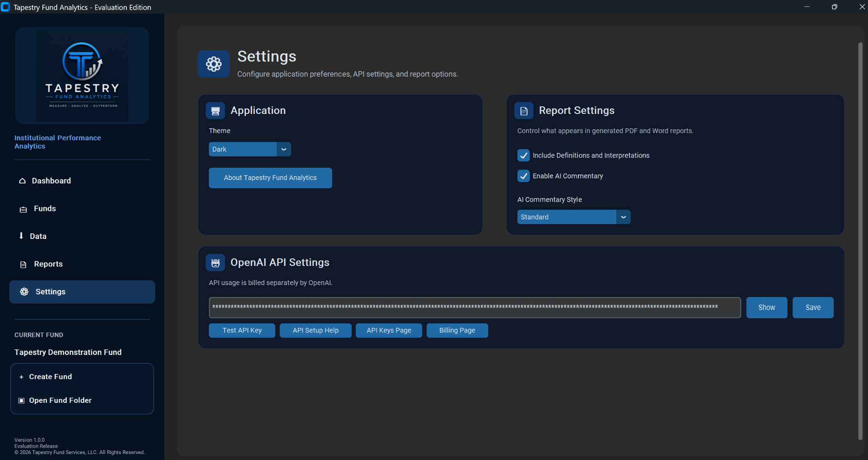Close the Tapestry Fund Analytics window

click(862, 7)
